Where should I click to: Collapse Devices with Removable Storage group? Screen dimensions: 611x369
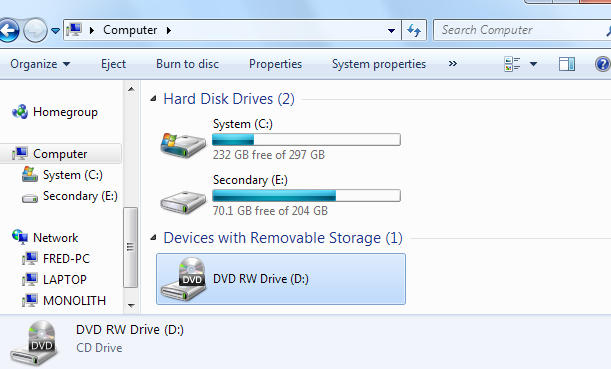154,237
